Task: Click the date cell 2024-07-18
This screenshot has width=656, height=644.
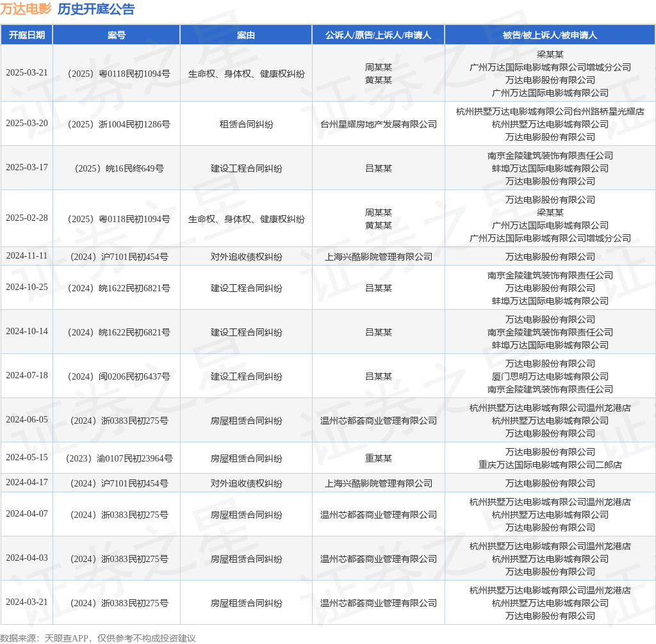Action: [x=27, y=376]
